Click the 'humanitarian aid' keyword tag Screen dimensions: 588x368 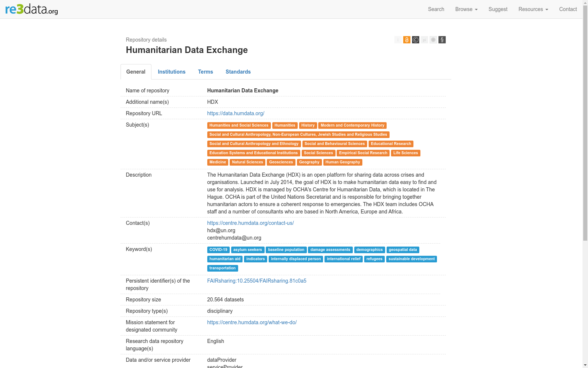[225, 259]
